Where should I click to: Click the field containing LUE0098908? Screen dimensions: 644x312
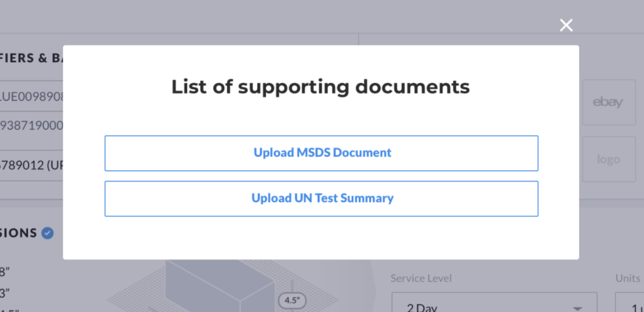[31, 96]
